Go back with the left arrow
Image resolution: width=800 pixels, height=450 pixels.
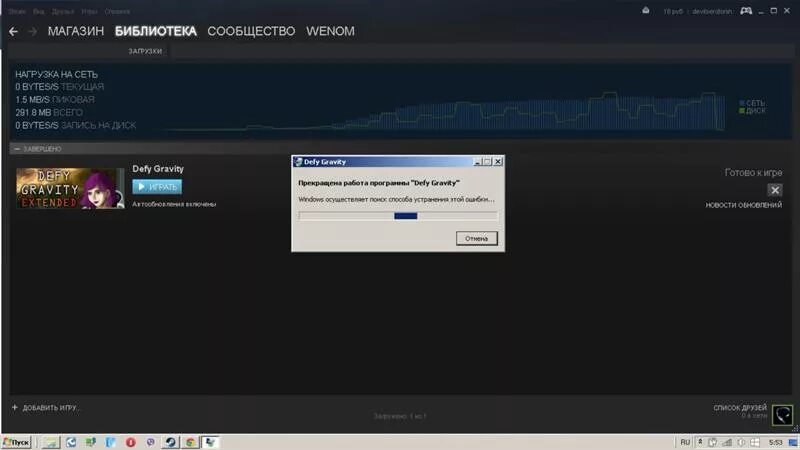tap(13, 32)
